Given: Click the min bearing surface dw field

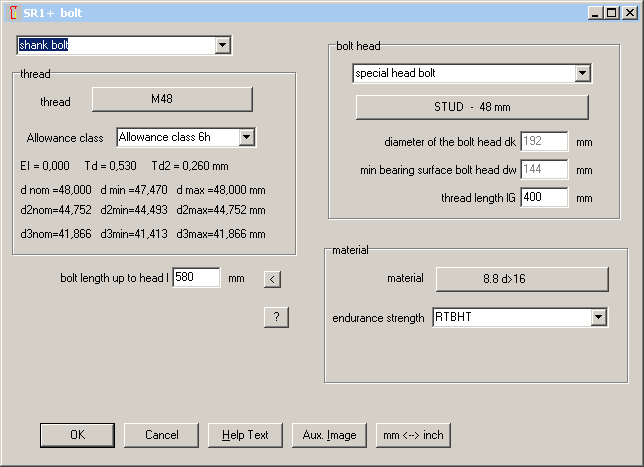Looking at the screenshot, I should point(543,170).
